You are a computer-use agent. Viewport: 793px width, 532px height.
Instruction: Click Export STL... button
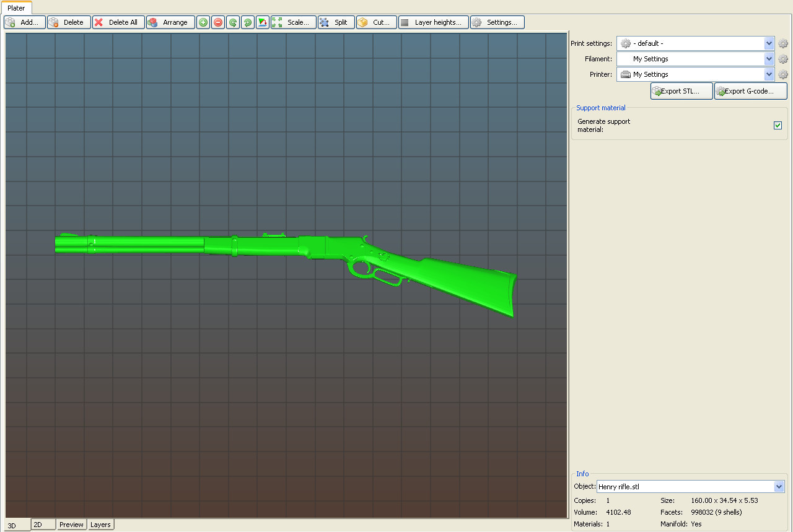point(681,91)
